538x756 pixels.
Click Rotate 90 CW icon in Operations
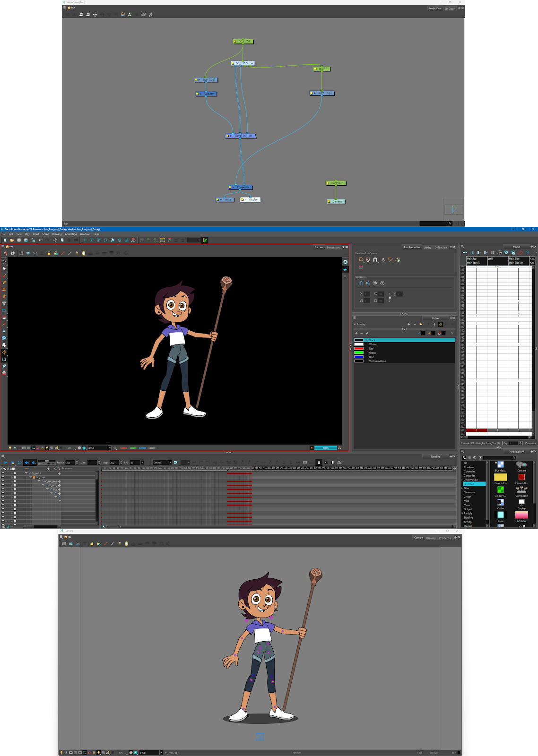pos(375,283)
